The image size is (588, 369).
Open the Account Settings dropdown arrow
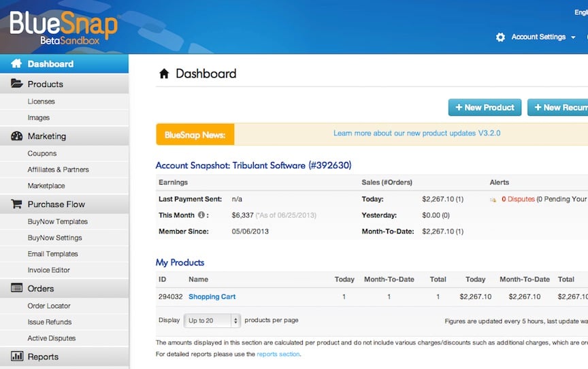(573, 37)
